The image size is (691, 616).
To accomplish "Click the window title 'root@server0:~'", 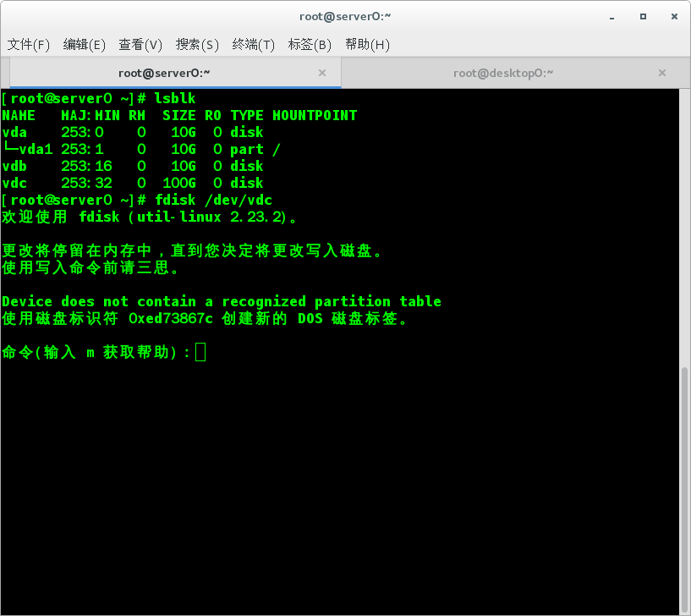I will click(x=345, y=17).
